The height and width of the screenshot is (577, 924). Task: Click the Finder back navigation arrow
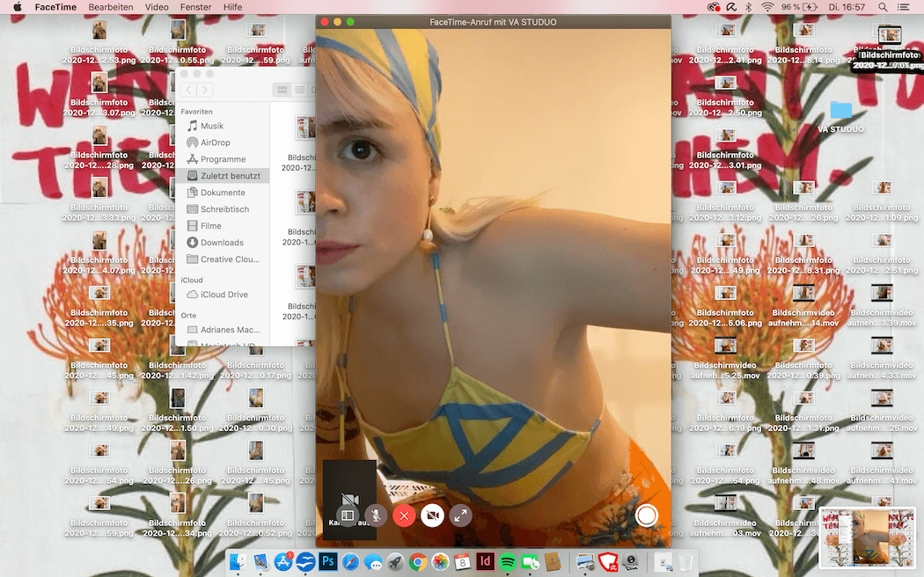(x=188, y=90)
